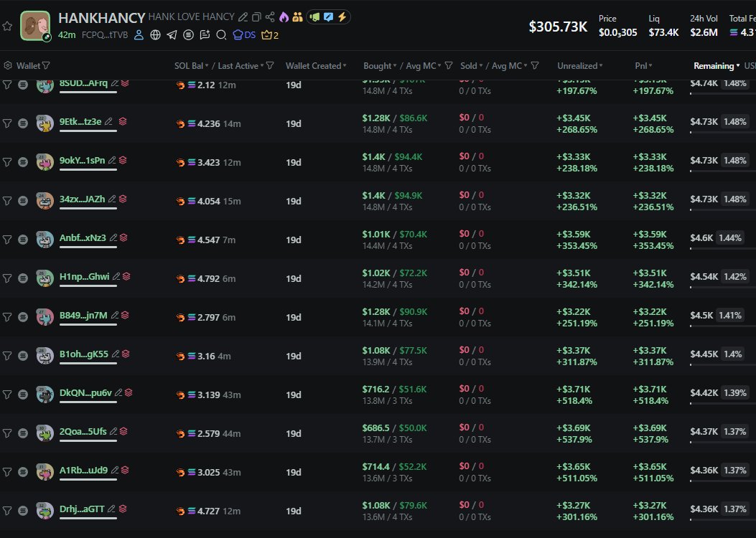
Task: Favorite HANKHANCY with the star icon
Action: [x=7, y=26]
